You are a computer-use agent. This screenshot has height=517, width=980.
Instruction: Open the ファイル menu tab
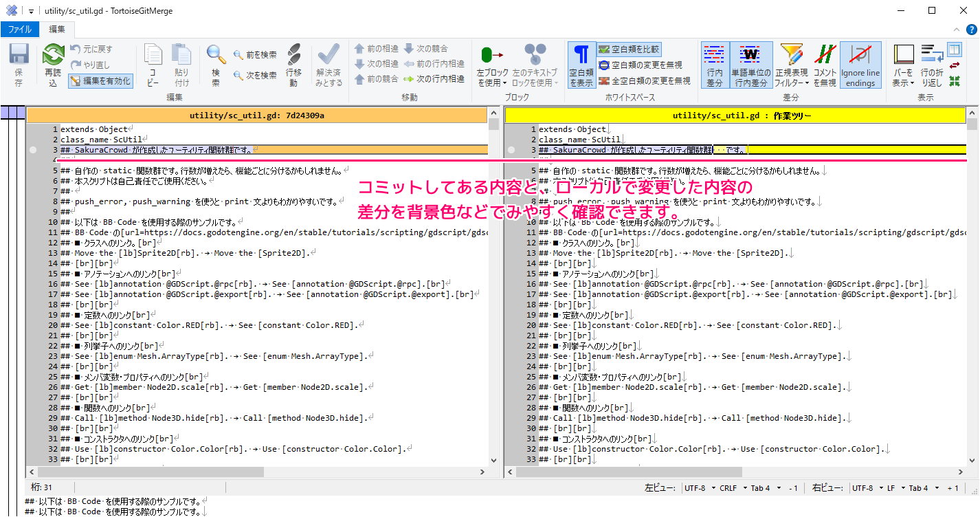[20, 30]
